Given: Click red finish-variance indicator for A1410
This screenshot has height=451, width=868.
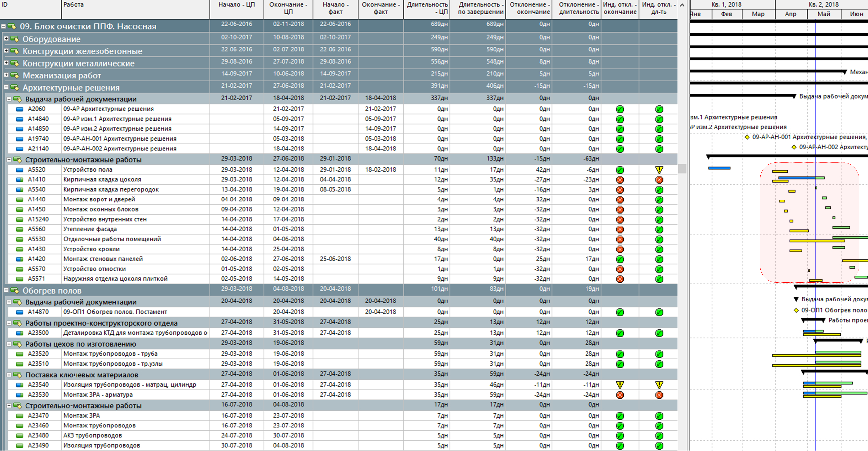Looking at the screenshot, I should coord(620,180).
